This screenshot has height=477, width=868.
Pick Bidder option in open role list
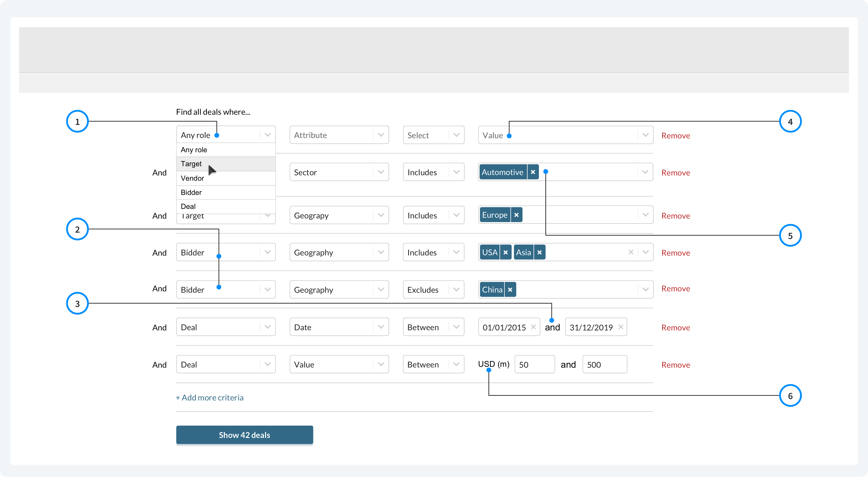click(191, 193)
